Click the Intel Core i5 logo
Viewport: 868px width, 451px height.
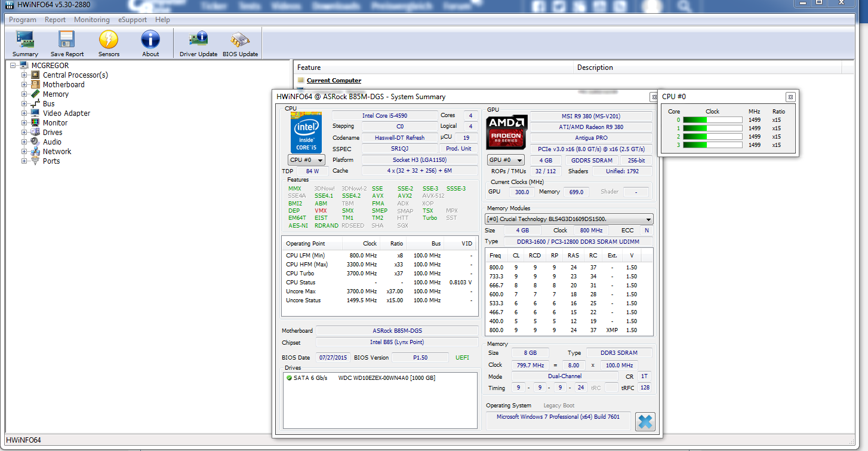pos(306,133)
